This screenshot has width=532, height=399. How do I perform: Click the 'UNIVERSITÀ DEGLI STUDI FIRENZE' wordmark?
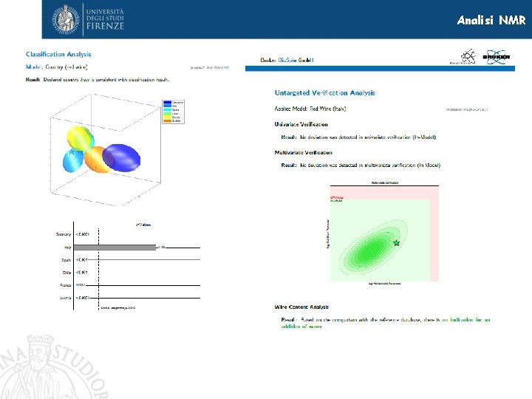tap(105, 19)
